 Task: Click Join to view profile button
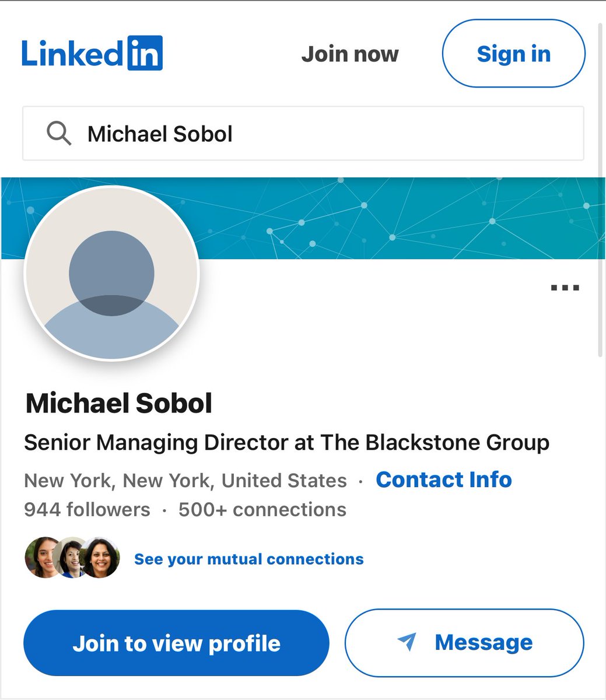point(176,643)
